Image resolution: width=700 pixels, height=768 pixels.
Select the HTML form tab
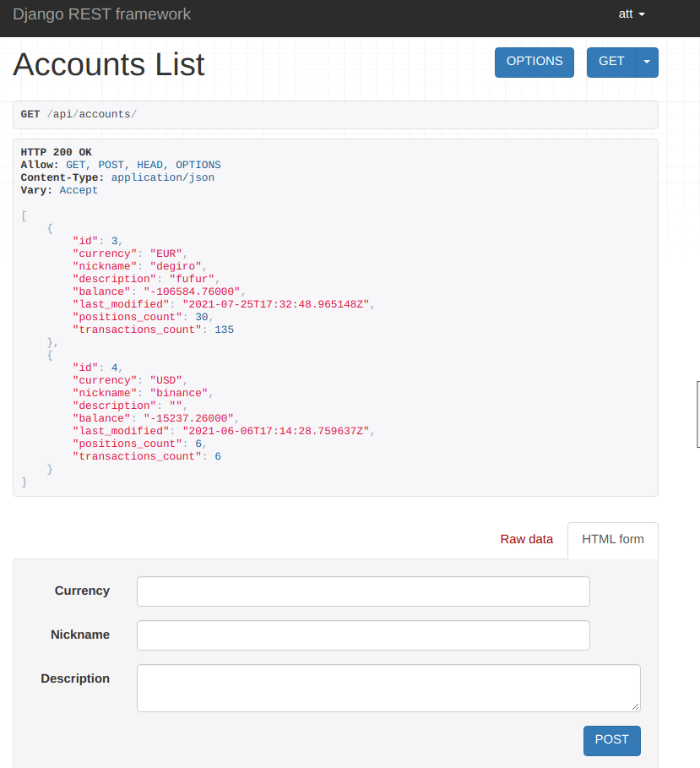(612, 539)
